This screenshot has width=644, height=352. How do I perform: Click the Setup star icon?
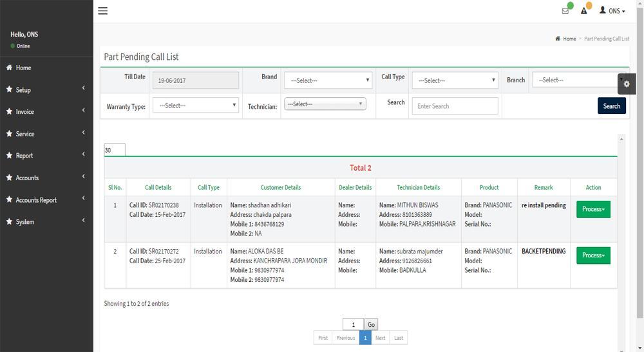(x=9, y=89)
